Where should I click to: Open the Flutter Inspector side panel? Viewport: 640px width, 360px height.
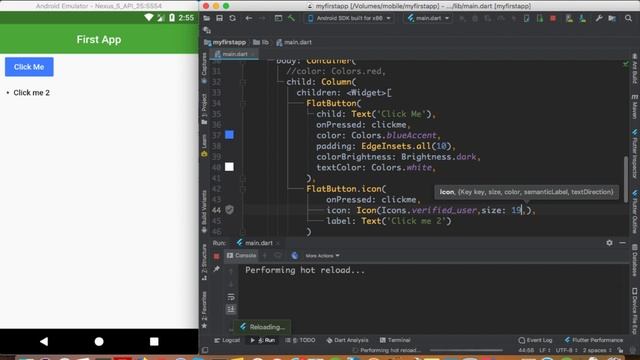click(x=635, y=154)
